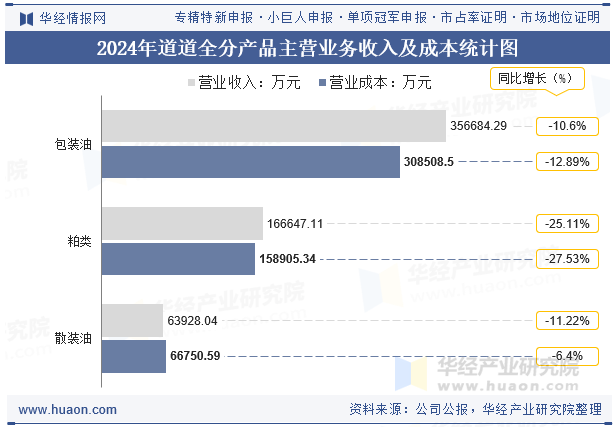This screenshot has height=427, width=615.
Task: Click the gray 散装油 revenue bar
Action: tap(133, 320)
